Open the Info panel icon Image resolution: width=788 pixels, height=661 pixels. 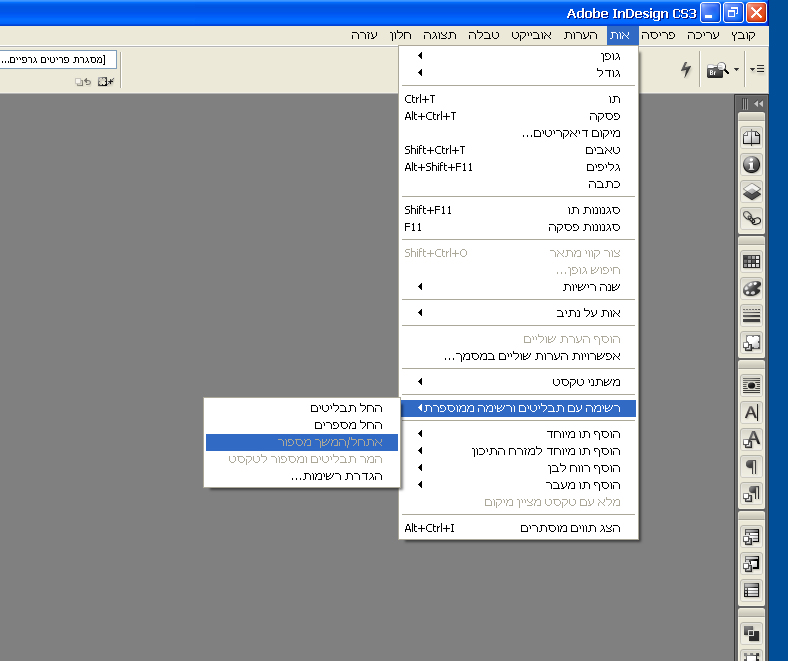(x=751, y=164)
